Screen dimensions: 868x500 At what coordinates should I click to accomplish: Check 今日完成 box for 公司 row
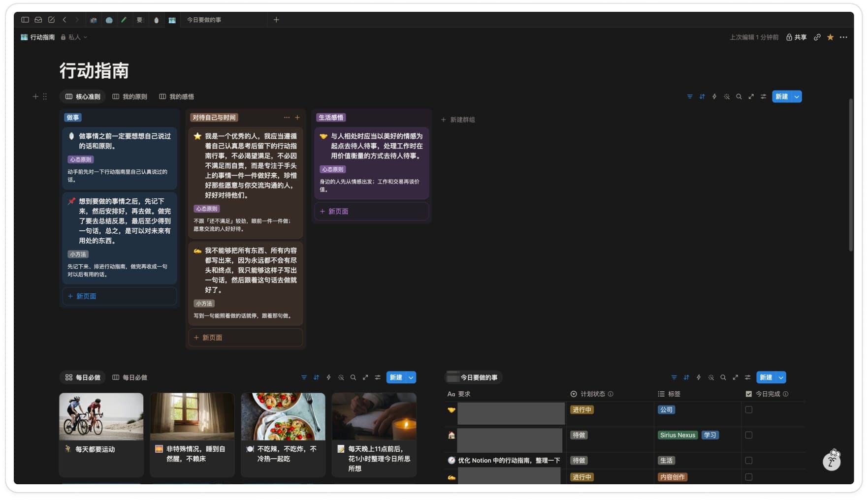(749, 409)
